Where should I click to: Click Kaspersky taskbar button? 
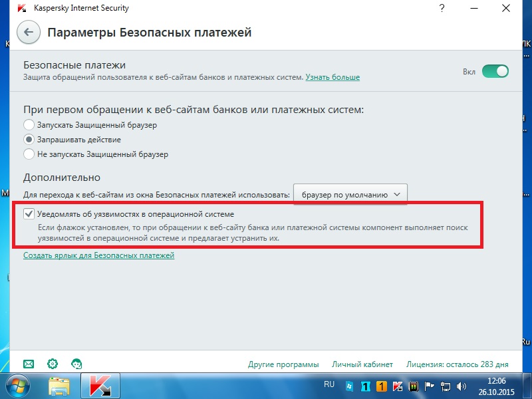click(100, 386)
